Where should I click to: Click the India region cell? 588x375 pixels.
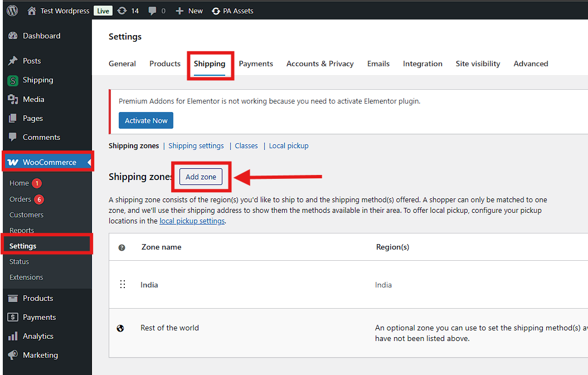point(383,285)
